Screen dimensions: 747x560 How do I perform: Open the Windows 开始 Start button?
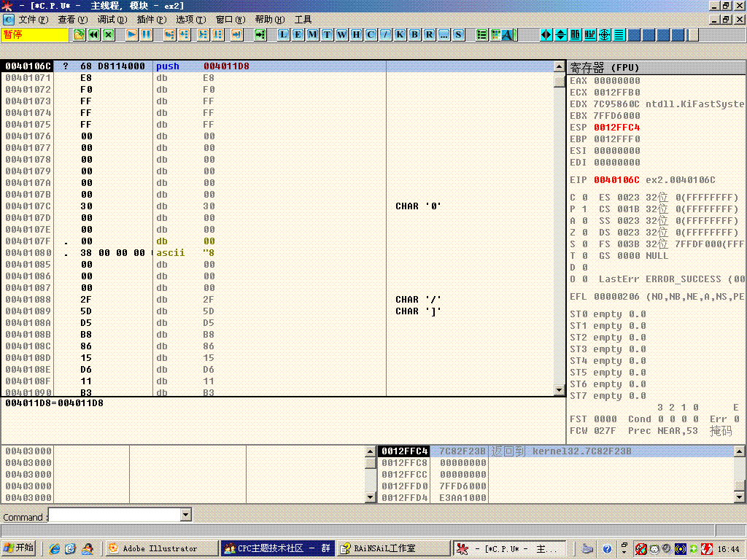click(18, 548)
